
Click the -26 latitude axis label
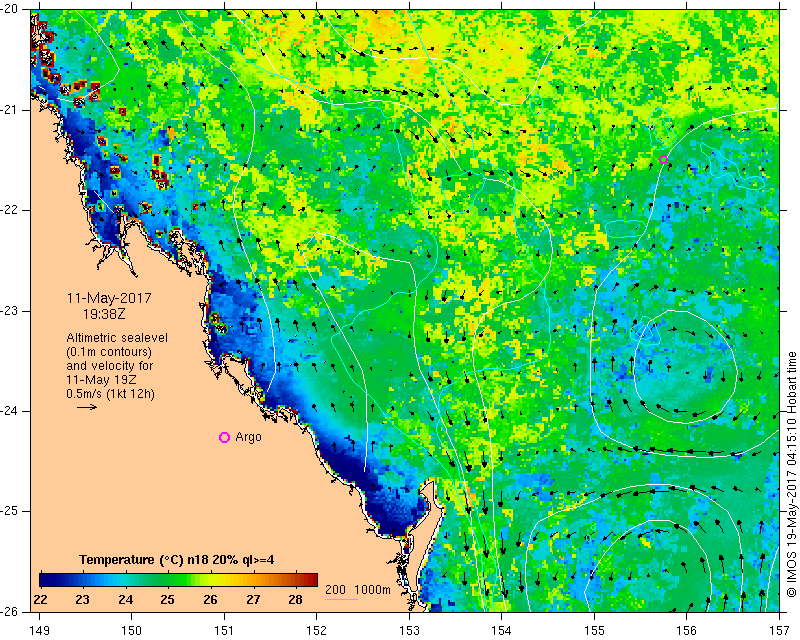coord(10,611)
